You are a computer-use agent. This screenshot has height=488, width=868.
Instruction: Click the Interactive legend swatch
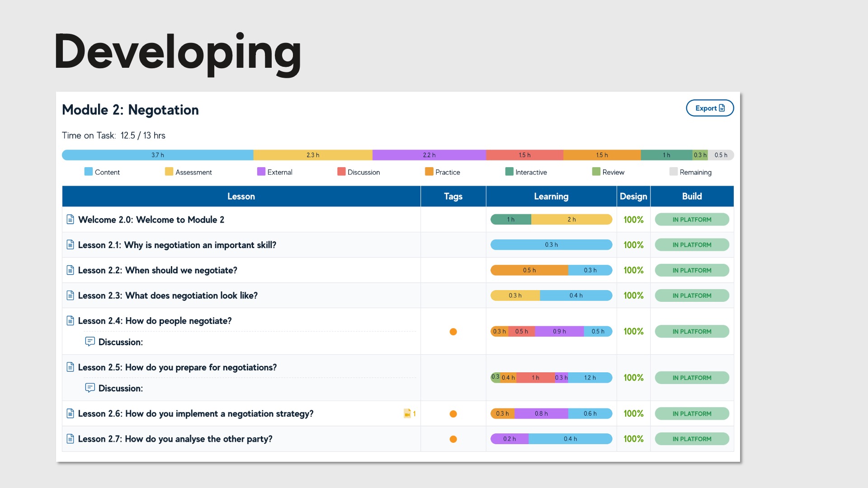[x=509, y=172]
